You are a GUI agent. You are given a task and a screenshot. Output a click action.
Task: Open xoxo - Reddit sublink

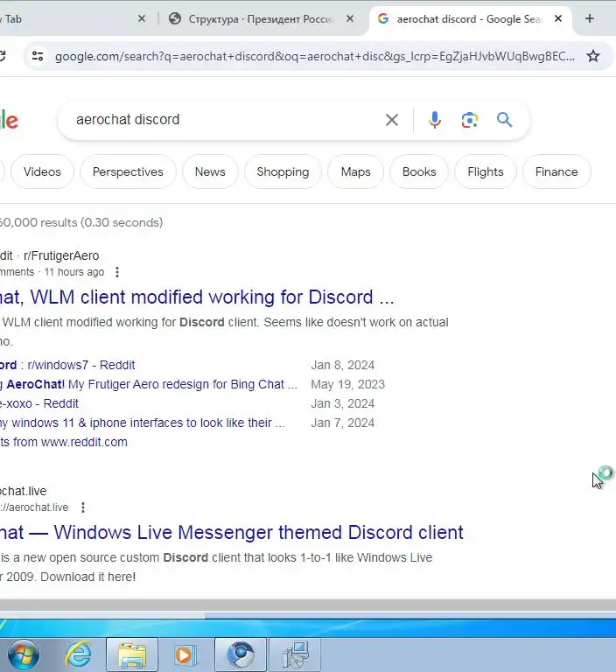coord(39,403)
